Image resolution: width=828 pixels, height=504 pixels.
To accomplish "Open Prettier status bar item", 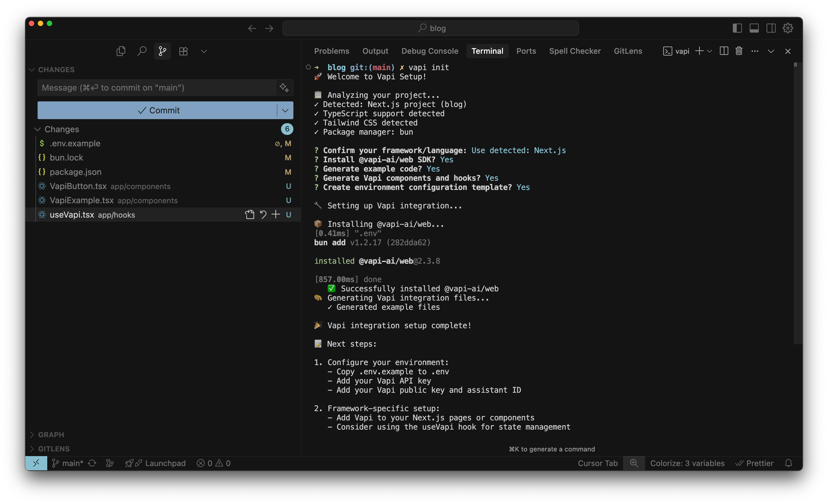I will coord(754,463).
